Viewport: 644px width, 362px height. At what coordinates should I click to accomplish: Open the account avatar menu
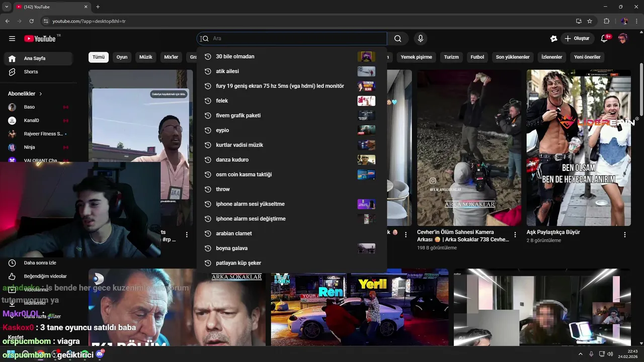pyautogui.click(x=623, y=39)
